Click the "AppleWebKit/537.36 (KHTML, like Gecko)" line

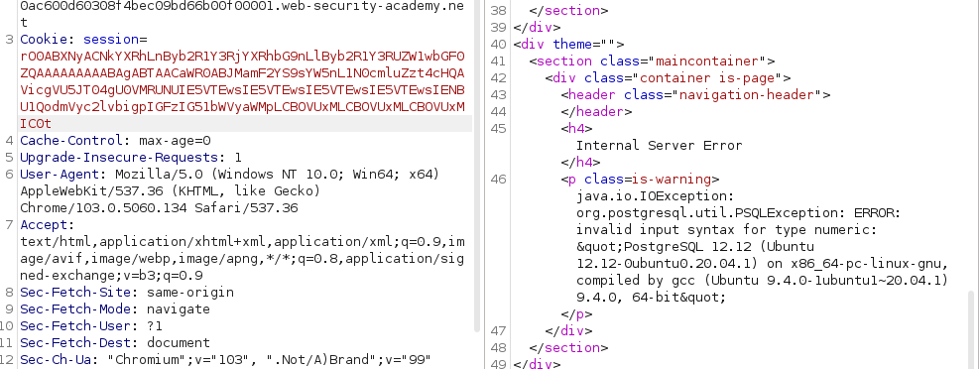[x=170, y=191]
